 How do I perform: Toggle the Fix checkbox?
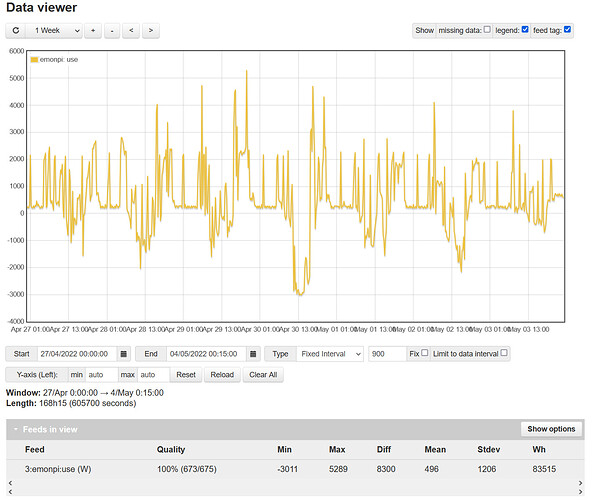tap(425, 353)
